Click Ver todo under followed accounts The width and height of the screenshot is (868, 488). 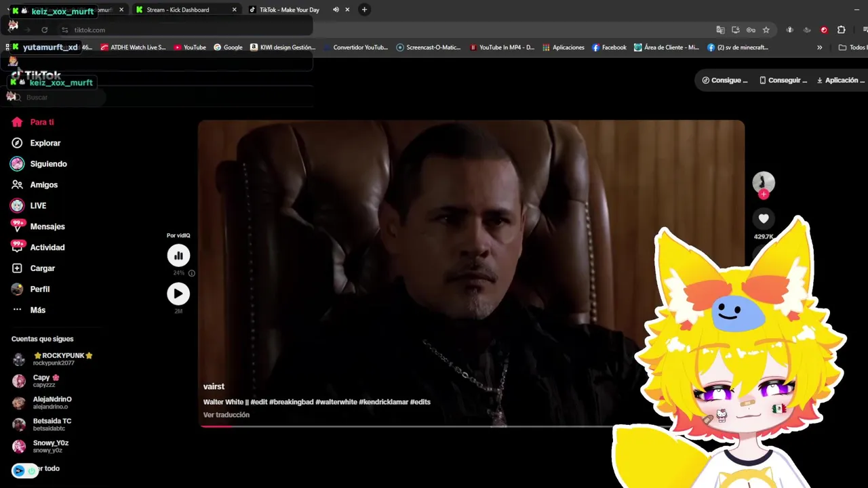pos(49,468)
